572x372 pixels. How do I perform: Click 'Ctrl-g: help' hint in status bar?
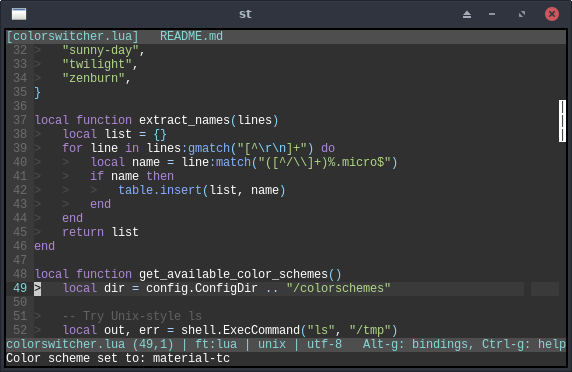click(x=523, y=344)
